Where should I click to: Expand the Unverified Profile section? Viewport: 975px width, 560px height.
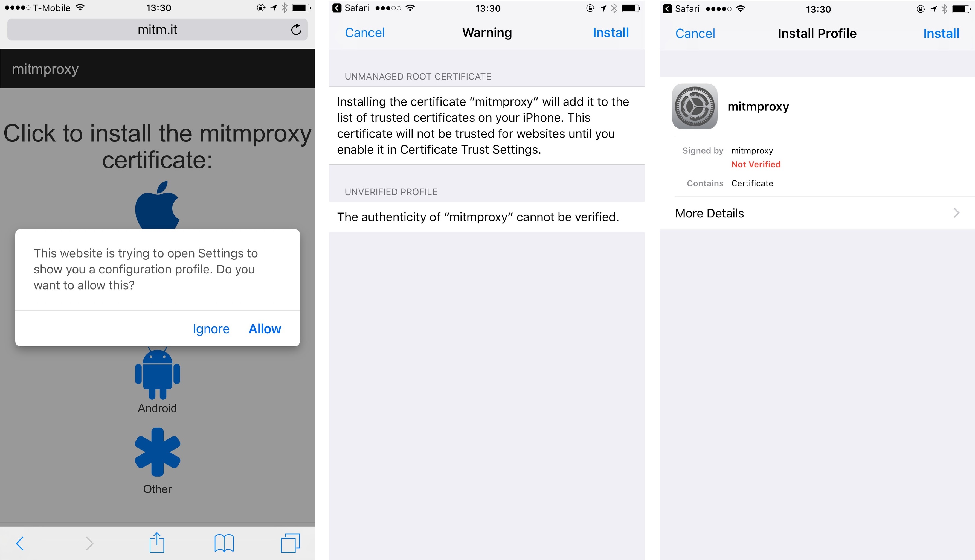[x=487, y=191]
